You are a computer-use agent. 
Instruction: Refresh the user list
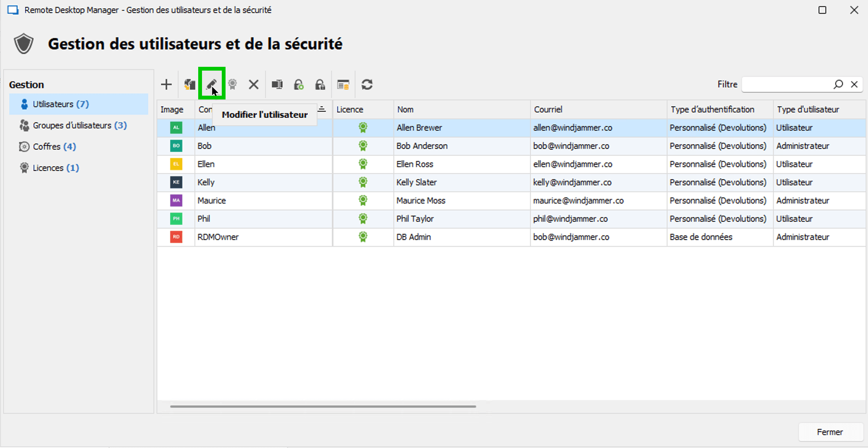pos(367,84)
